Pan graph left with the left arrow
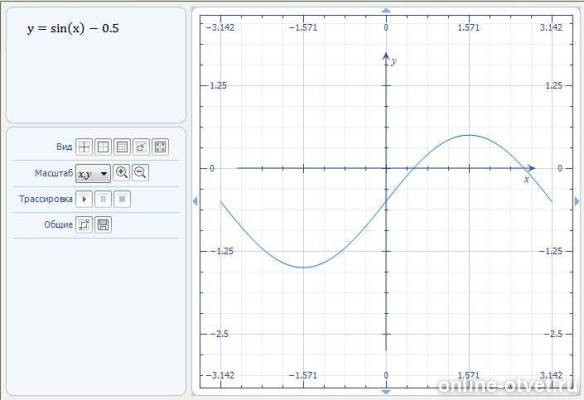The width and height of the screenshot is (584, 400). (x=195, y=201)
